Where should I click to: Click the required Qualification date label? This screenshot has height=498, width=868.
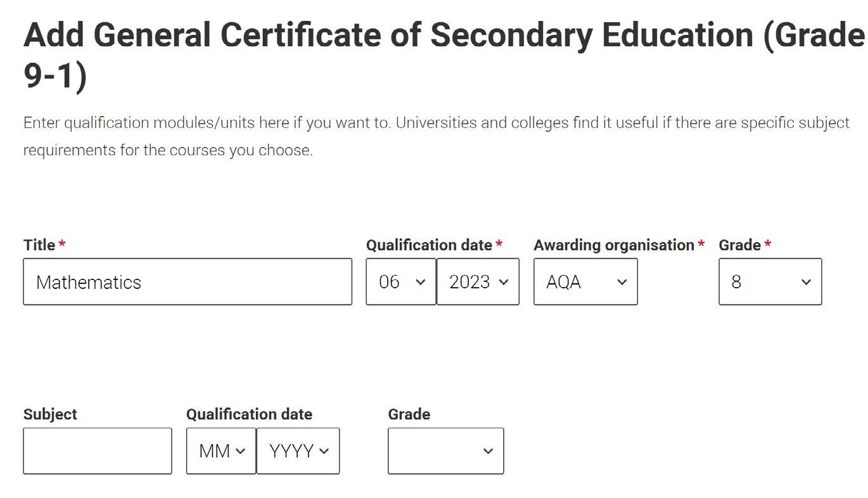pyautogui.click(x=429, y=245)
